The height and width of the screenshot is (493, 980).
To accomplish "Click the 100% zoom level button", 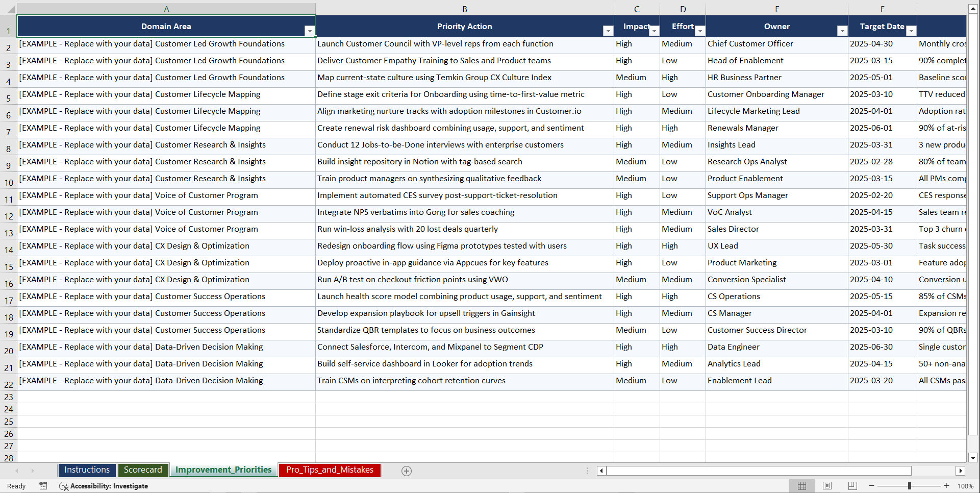I will [x=965, y=485].
